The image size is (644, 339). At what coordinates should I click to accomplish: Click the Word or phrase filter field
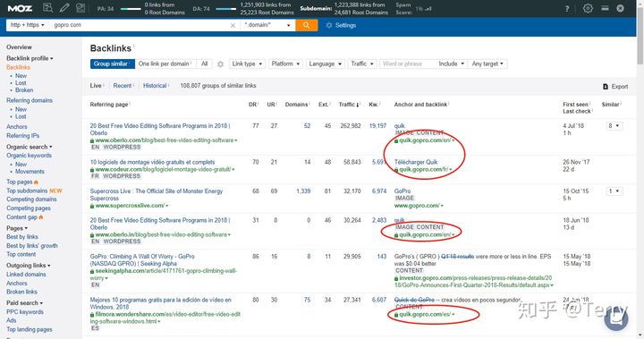(x=407, y=64)
